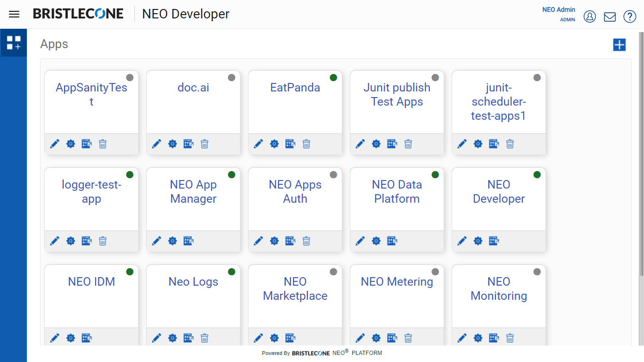Viewport: 644px width, 362px height.
Task: Toggle green status dot on EatPanda
Action: [333, 78]
